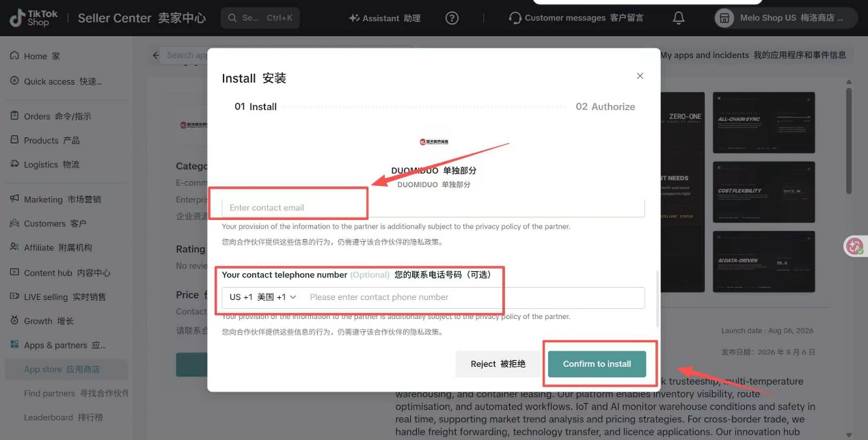868x440 pixels.
Task: Click the Enter contact email field
Action: click(433, 208)
